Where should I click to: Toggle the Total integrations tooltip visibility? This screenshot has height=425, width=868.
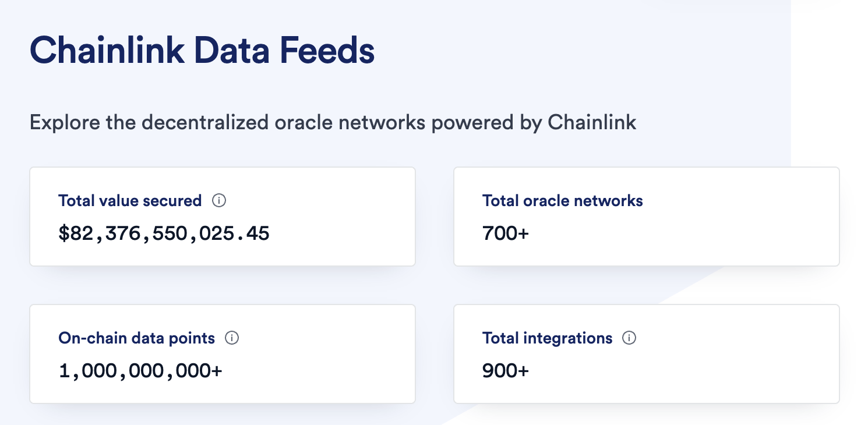point(630,338)
